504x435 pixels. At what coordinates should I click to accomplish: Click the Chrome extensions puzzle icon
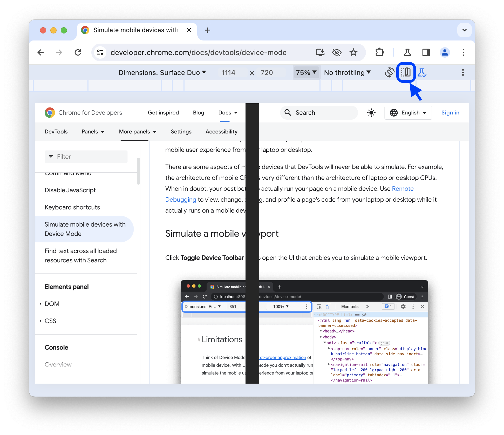click(378, 53)
